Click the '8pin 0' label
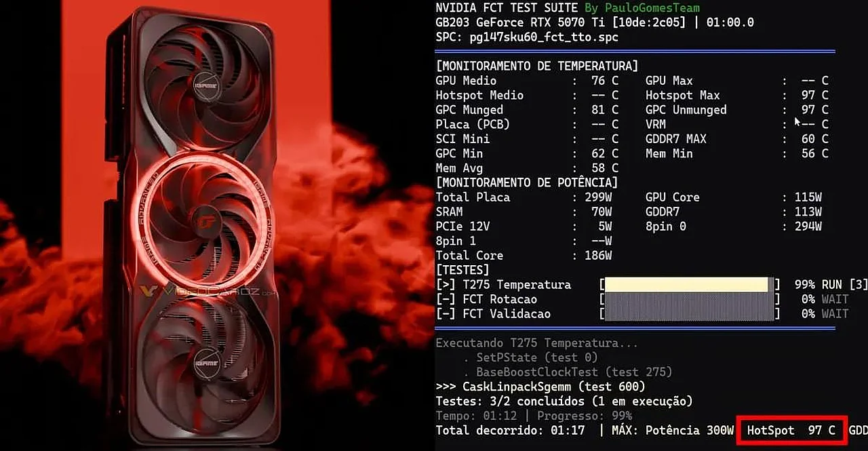Viewport: 868px width, 451px height. click(665, 227)
